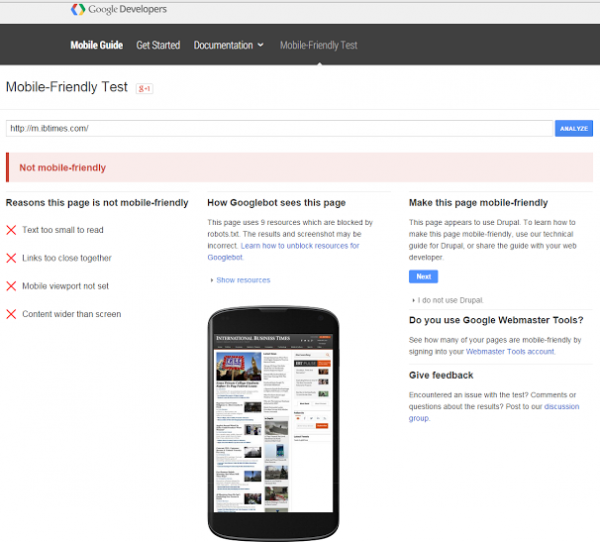
Task: Select the Mobile-Friendly Test tab
Action: click(x=319, y=45)
